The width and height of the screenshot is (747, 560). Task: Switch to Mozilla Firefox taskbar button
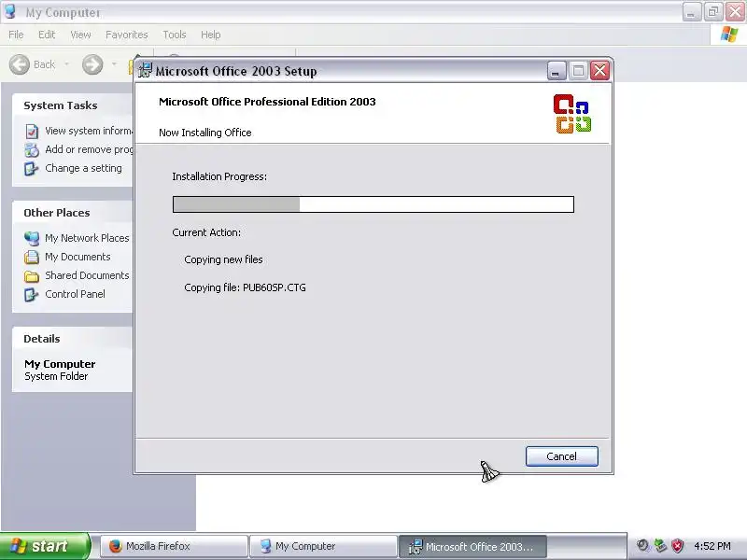(x=174, y=546)
